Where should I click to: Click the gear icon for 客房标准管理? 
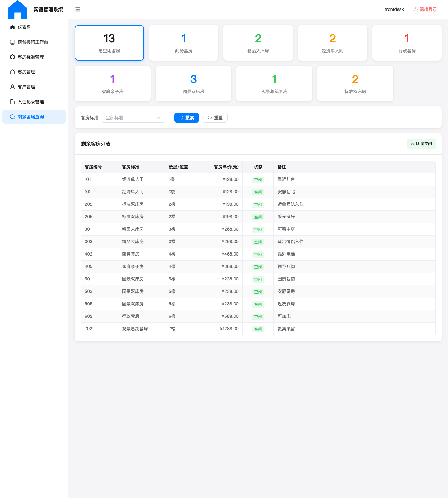coord(12,57)
